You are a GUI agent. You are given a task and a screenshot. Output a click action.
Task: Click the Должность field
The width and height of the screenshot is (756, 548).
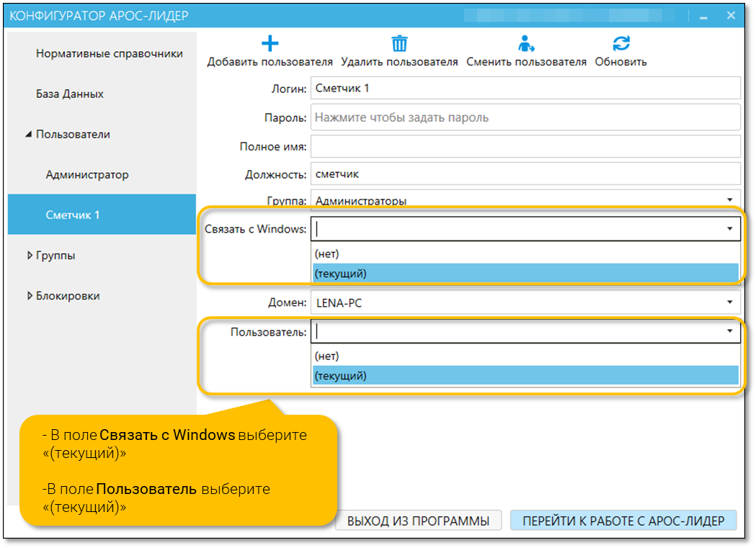[x=525, y=174]
